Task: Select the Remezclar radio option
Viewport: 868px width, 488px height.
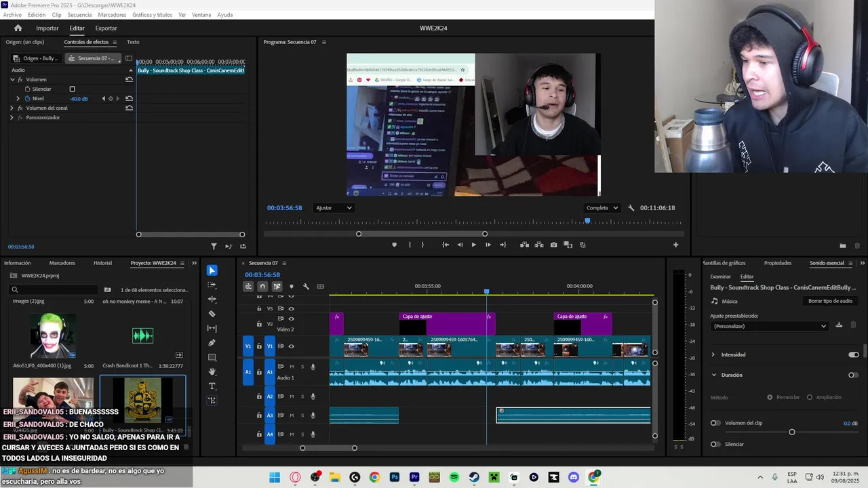Action: click(x=770, y=397)
